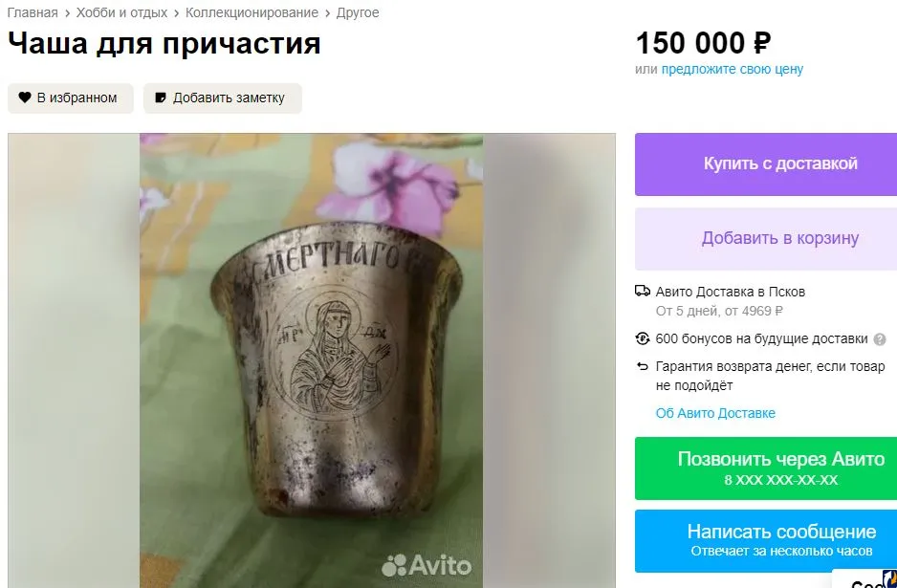Open Другое breadcrumb category

pyautogui.click(x=358, y=12)
